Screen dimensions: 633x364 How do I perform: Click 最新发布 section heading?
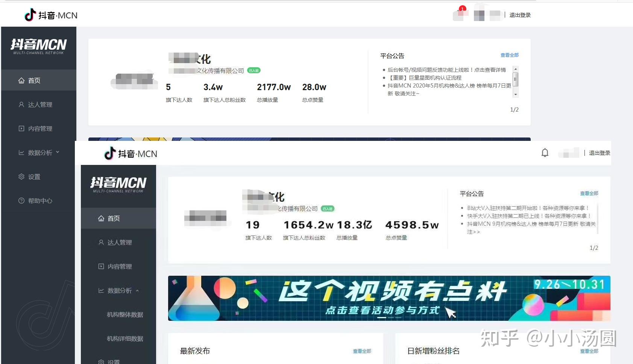[195, 351]
